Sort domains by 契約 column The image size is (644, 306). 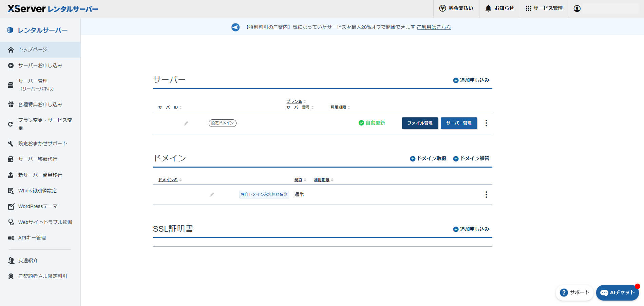pos(300,180)
